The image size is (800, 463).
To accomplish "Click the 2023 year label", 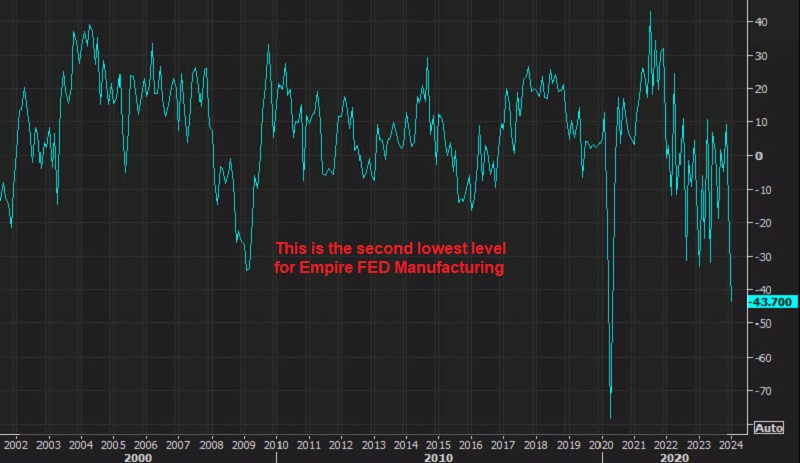I will [x=698, y=445].
